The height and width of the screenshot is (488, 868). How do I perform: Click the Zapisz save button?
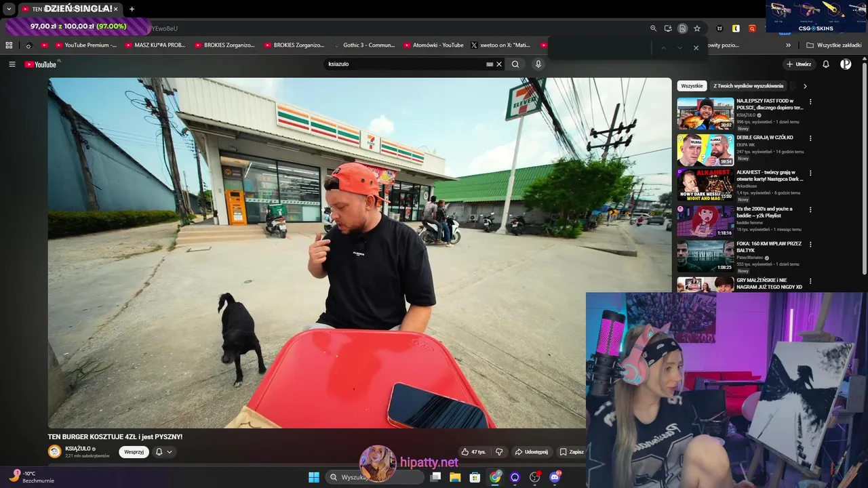coord(572,452)
